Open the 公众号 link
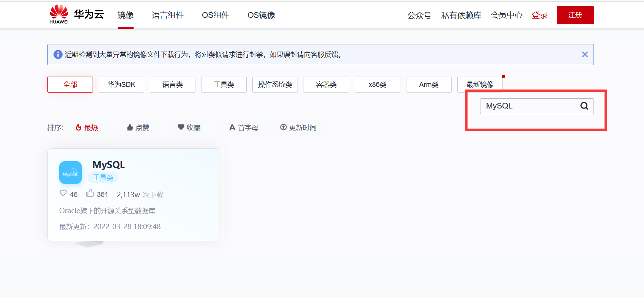The width and height of the screenshot is (644, 297). click(x=419, y=16)
